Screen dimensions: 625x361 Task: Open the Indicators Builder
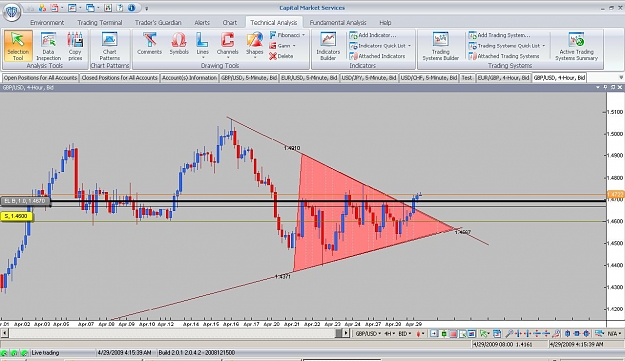tap(328, 46)
